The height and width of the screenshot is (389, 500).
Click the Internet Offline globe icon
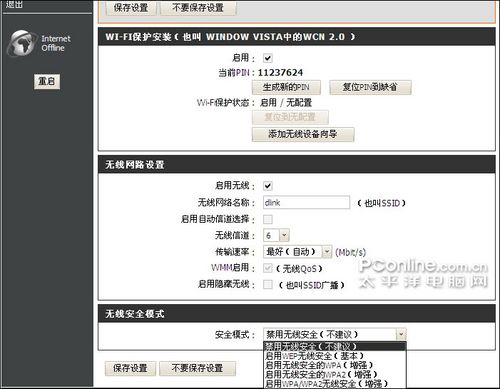[x=22, y=43]
